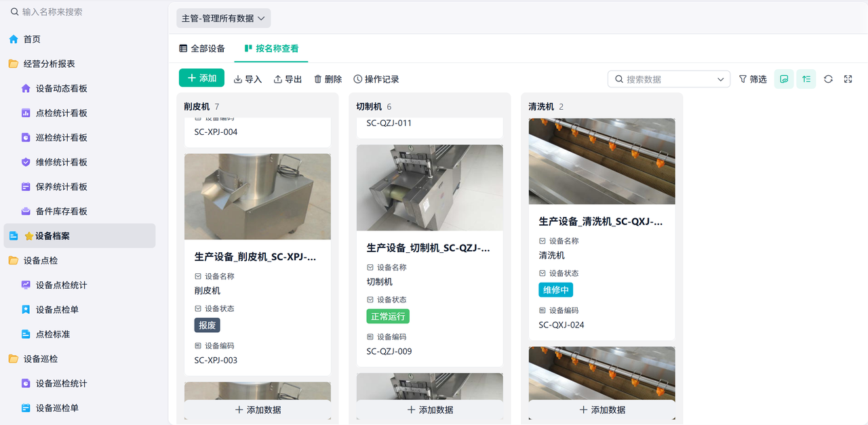Collapse the 设备点检 sidebar group
The height and width of the screenshot is (425, 868).
(x=80, y=260)
